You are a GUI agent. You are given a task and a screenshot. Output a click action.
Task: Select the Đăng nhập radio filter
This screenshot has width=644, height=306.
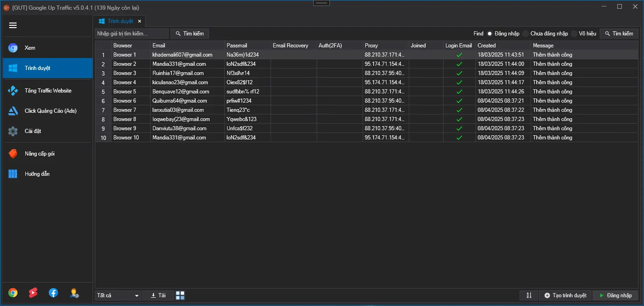(x=490, y=34)
